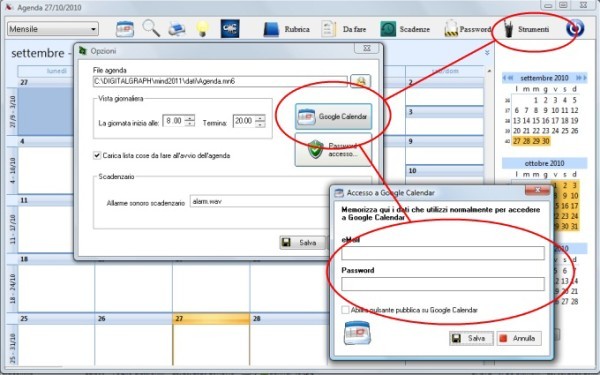Image resolution: width=600 pixels, height=375 pixels.
Task: Click the Password accesso button
Action: tap(333, 150)
